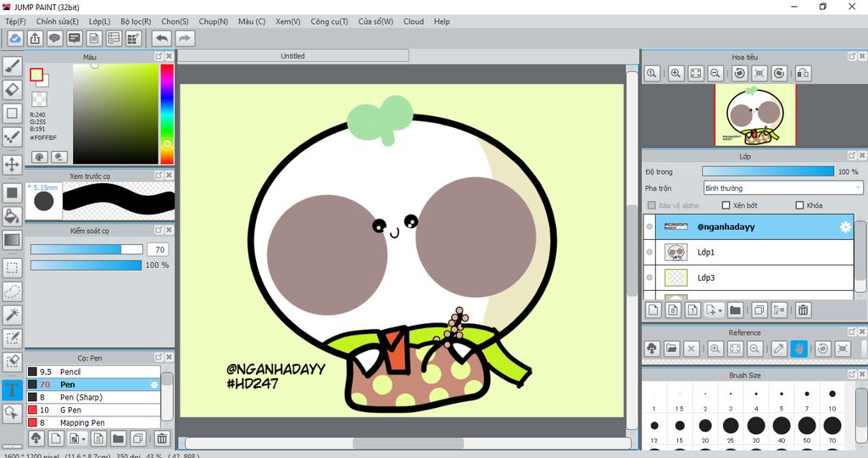Open the Cửa sổ(W) menu
Viewport: 868px width, 458px height.
[x=376, y=21]
